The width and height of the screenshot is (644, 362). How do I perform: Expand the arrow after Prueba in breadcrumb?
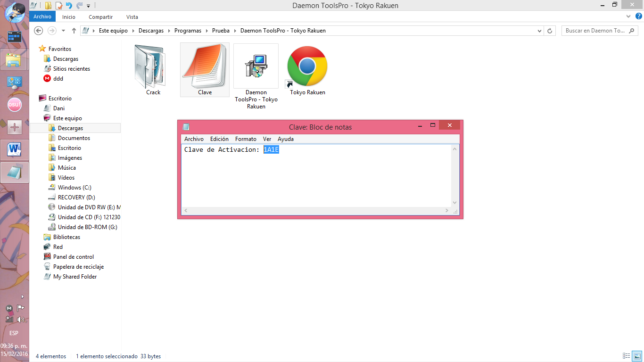click(x=235, y=31)
